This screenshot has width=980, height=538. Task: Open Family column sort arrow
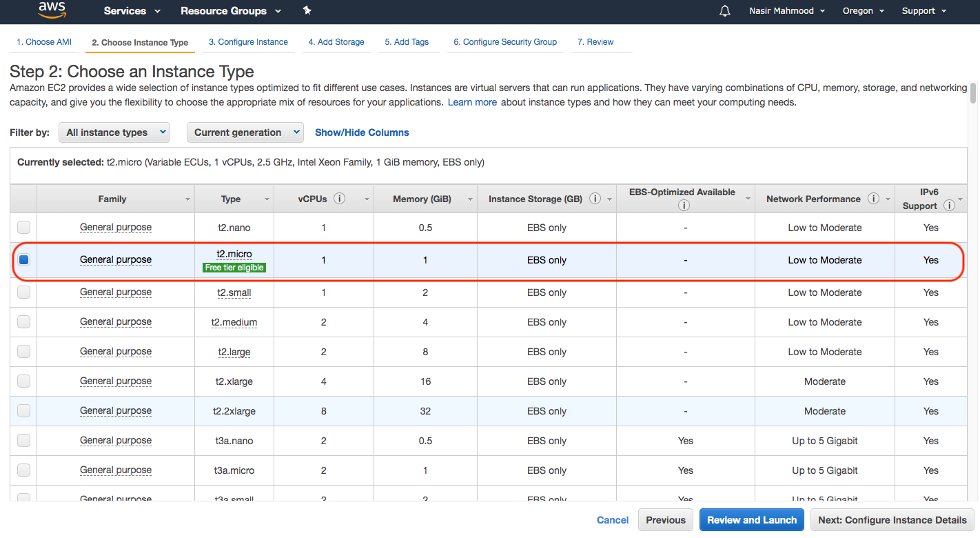[187, 199]
